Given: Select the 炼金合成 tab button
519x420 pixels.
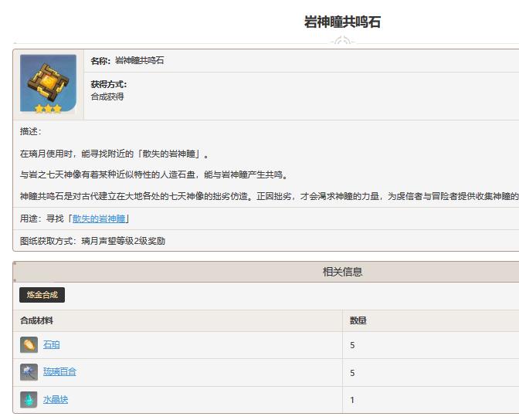Looking at the screenshot, I should (42, 295).
